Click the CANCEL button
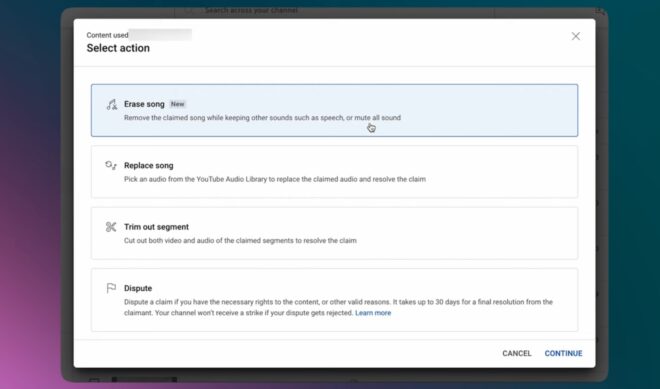The image size is (660, 389). tap(516, 353)
